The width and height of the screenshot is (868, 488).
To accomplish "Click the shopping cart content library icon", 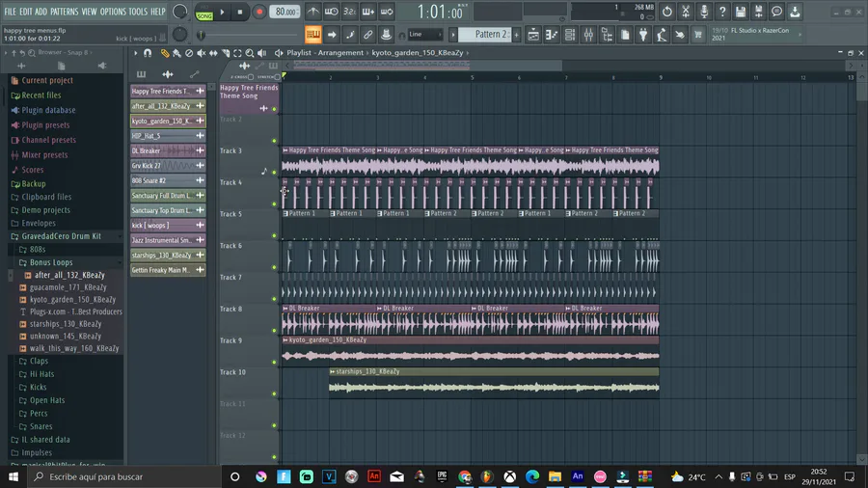I will [698, 35].
